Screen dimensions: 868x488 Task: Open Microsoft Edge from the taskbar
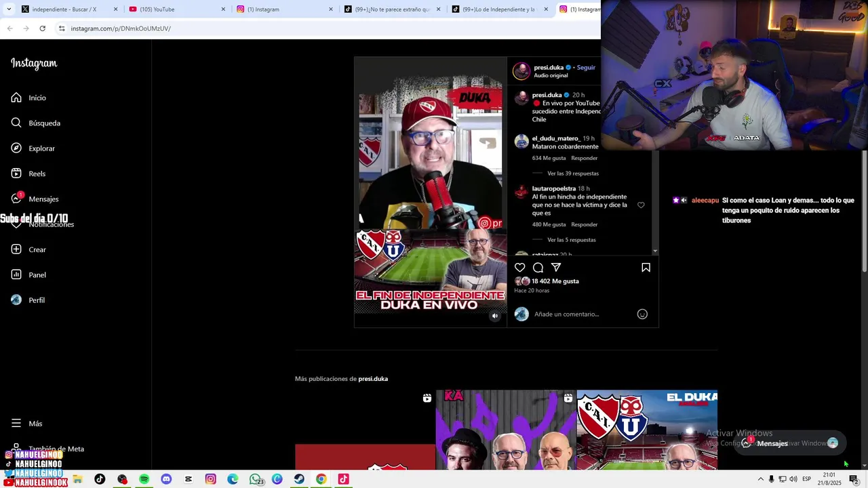click(233, 479)
